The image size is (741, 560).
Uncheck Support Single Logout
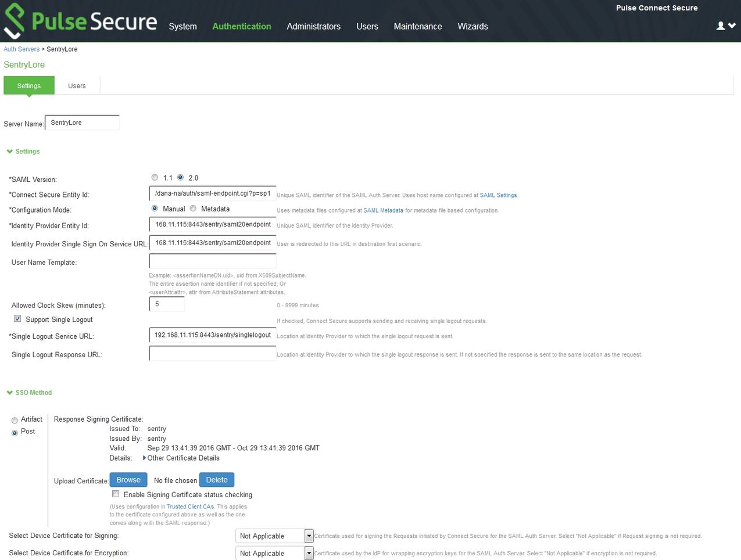click(x=17, y=318)
